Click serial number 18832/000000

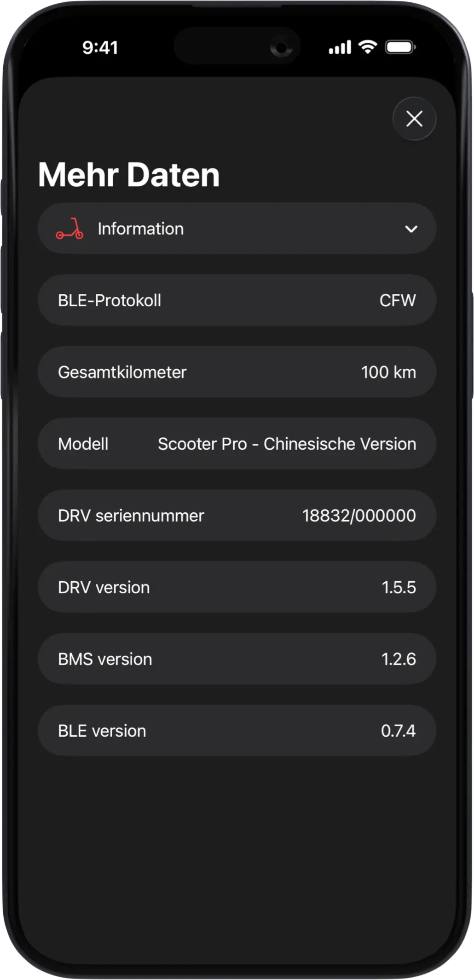coord(359,516)
